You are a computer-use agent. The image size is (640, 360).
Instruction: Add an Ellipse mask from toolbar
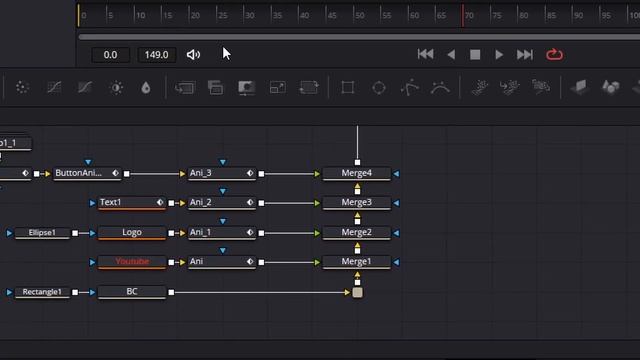[379, 87]
